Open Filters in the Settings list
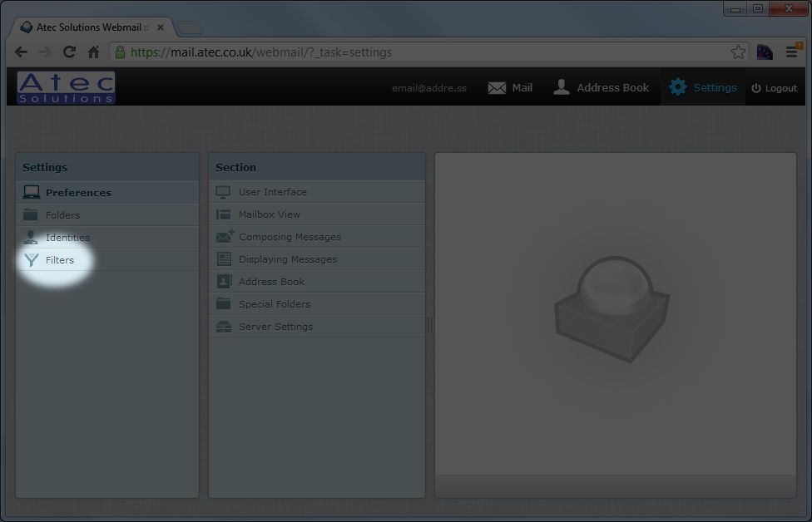 pos(59,260)
